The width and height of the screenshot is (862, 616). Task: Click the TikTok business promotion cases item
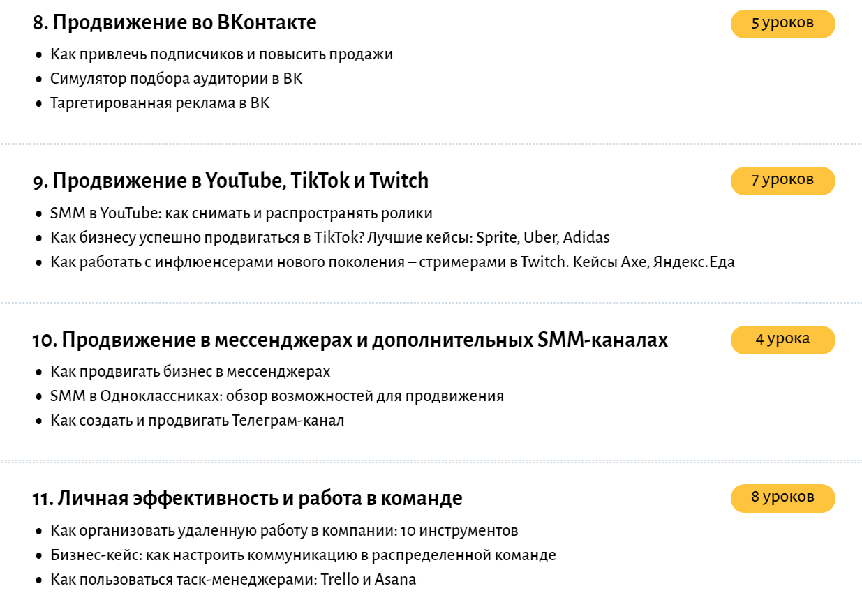tap(329, 238)
